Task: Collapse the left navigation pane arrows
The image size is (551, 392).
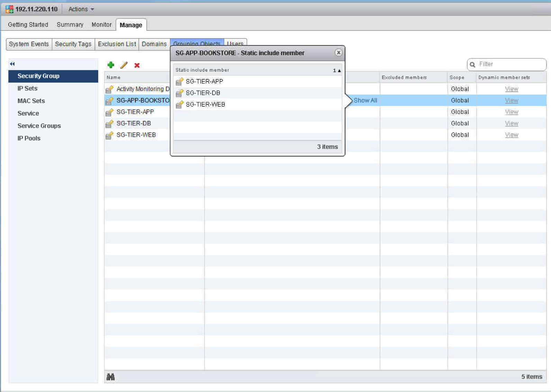Action: point(12,64)
